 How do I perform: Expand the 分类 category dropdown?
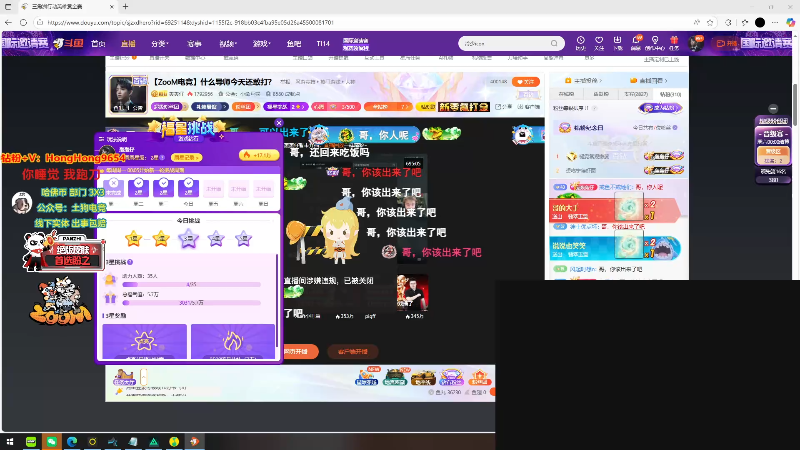(160, 44)
